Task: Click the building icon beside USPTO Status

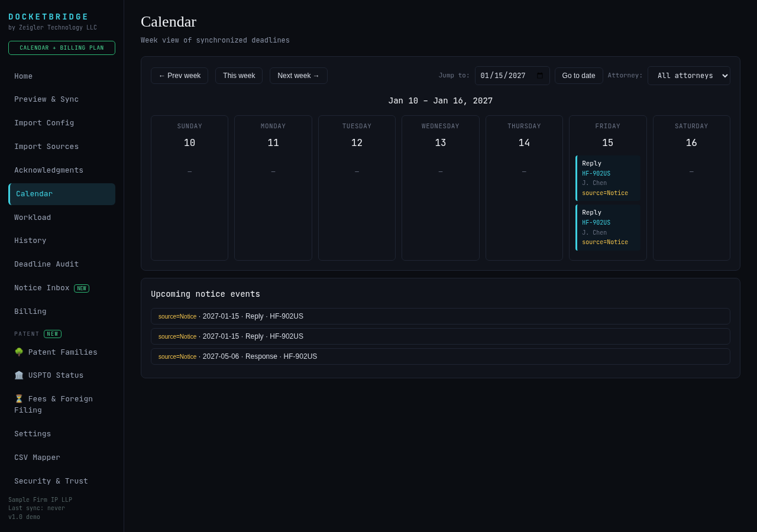Action: tap(19, 375)
